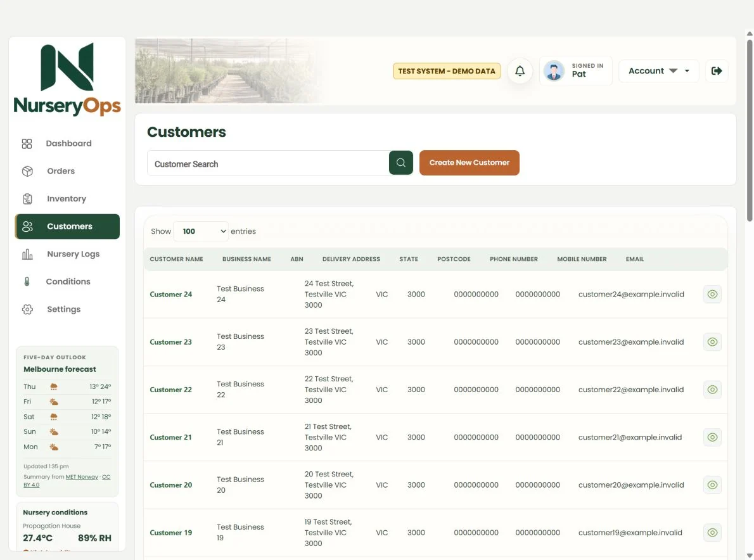This screenshot has height=560, width=754.
Task: Open the MET Norway link
Action: [82, 477]
